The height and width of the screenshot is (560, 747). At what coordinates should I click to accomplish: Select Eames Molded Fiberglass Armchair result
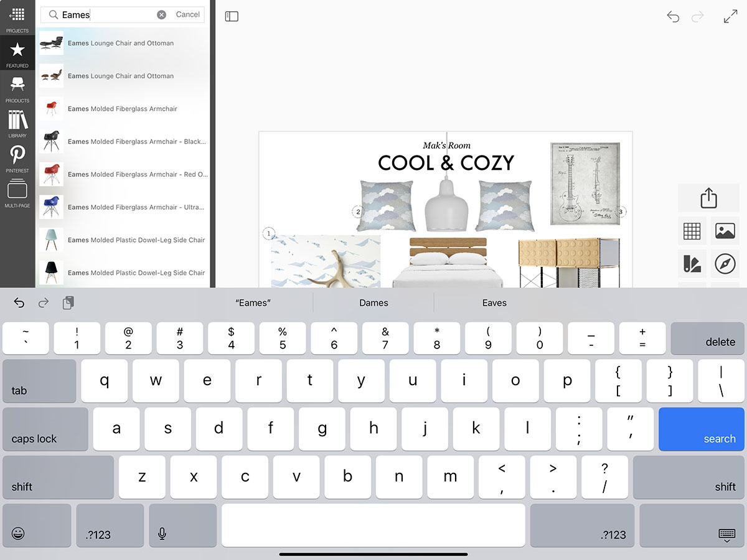pyautogui.click(x=123, y=109)
